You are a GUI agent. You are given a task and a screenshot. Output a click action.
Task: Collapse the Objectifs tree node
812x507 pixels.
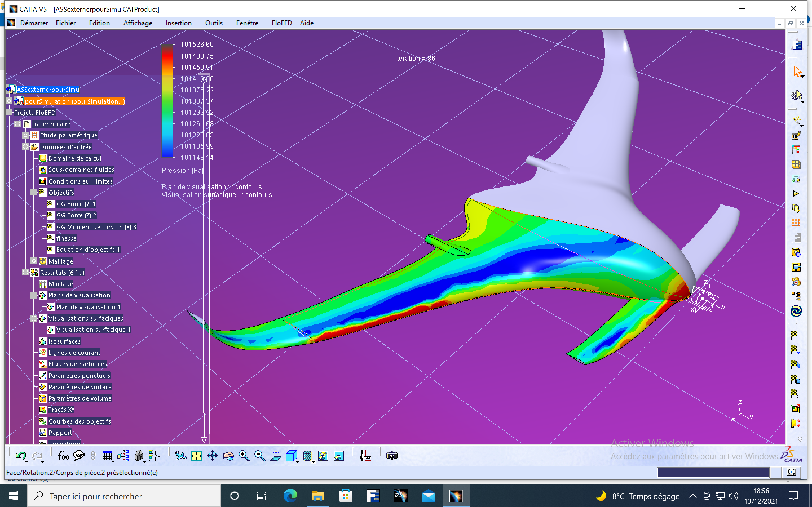pyautogui.click(x=34, y=192)
